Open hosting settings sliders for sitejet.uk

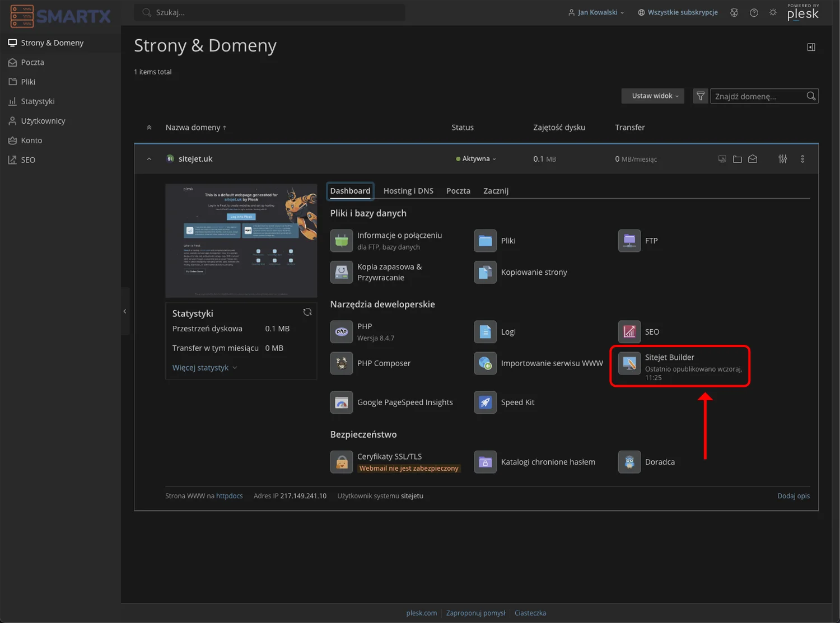[782, 158]
